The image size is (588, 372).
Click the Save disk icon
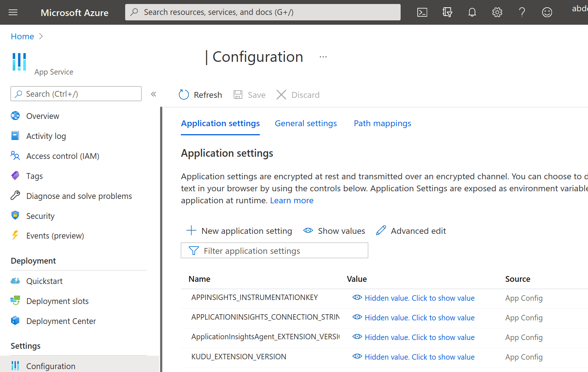pos(238,95)
